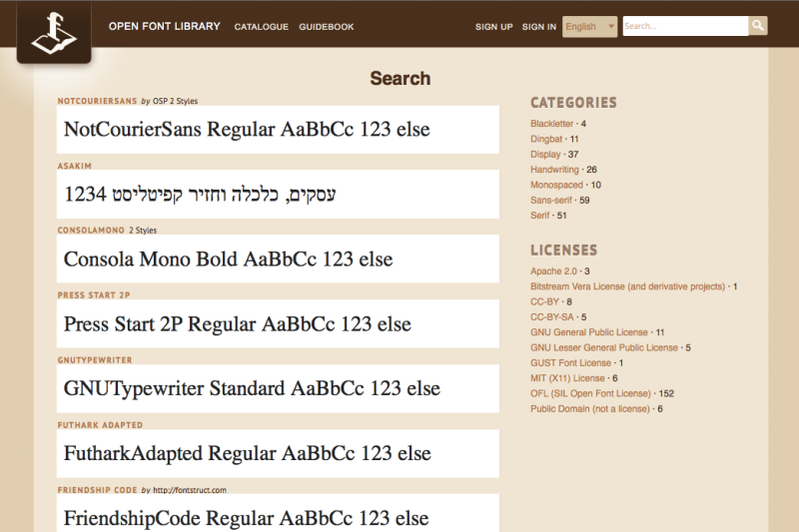Click the magnifier search button
Screen dimensions: 799x532
pos(758,26)
